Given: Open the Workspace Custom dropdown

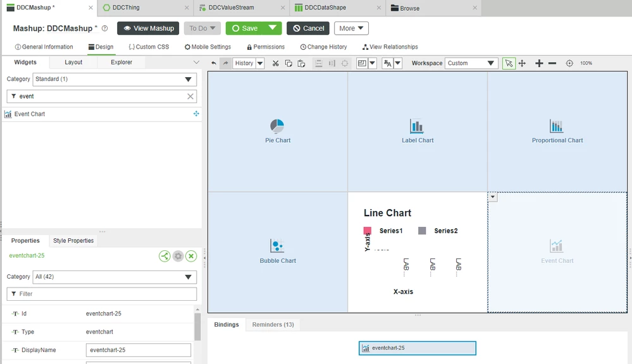Looking at the screenshot, I should (x=471, y=63).
